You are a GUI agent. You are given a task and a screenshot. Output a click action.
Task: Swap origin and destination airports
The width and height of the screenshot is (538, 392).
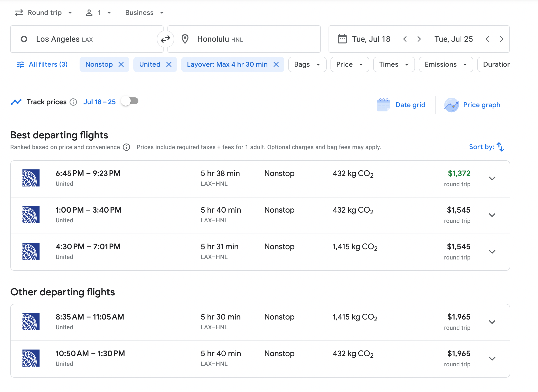click(x=166, y=39)
